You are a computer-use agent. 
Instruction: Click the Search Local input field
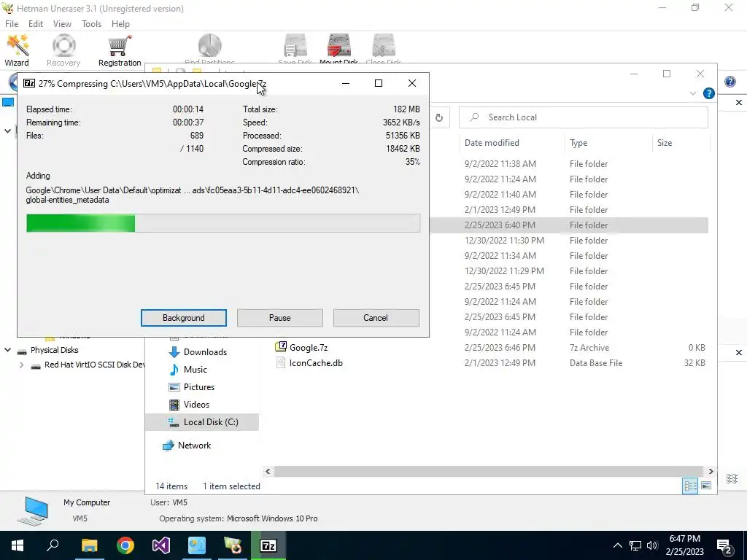click(x=584, y=117)
